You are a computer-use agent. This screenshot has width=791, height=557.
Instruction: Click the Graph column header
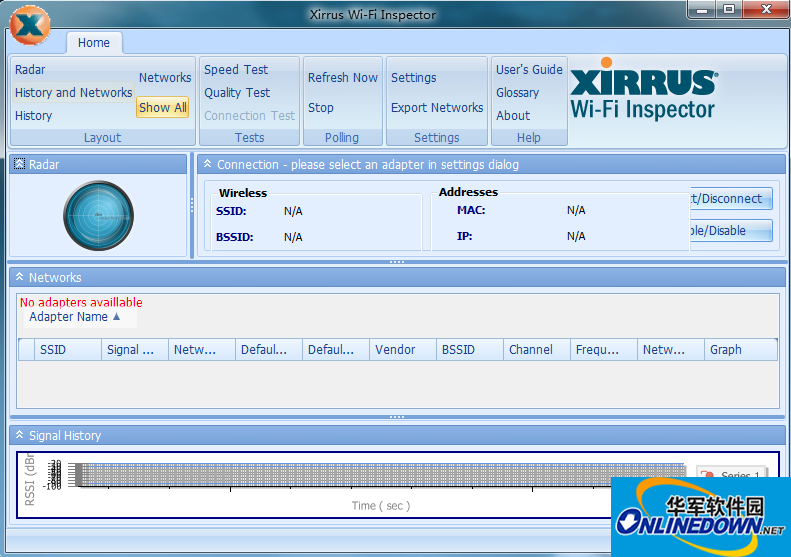(x=741, y=350)
